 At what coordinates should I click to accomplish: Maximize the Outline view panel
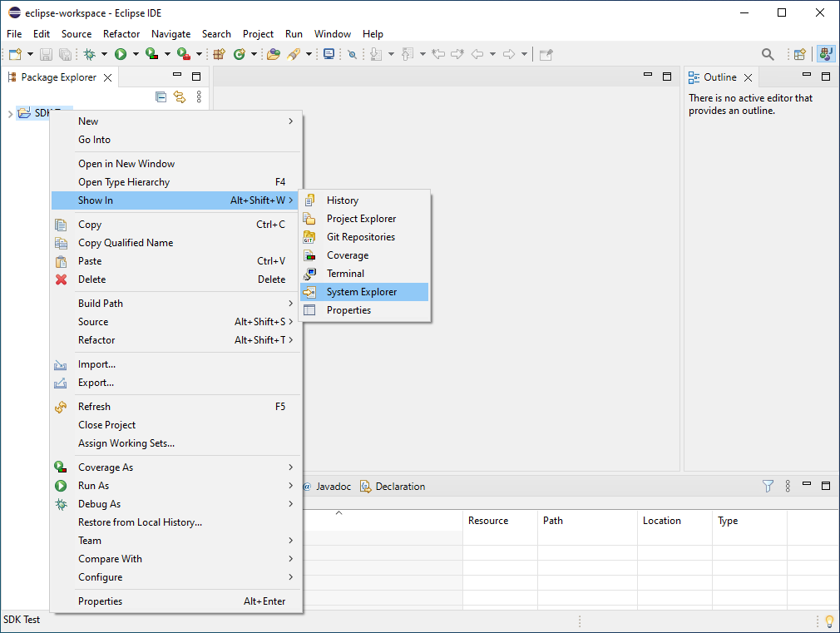click(x=826, y=77)
